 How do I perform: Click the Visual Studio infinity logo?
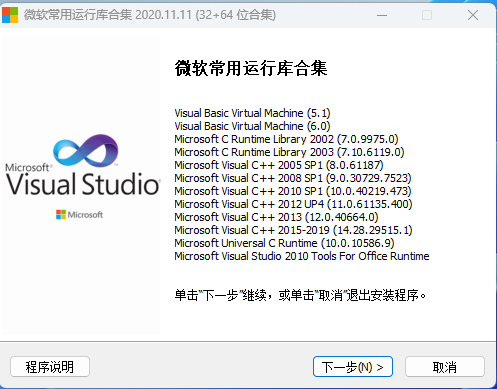(x=86, y=151)
